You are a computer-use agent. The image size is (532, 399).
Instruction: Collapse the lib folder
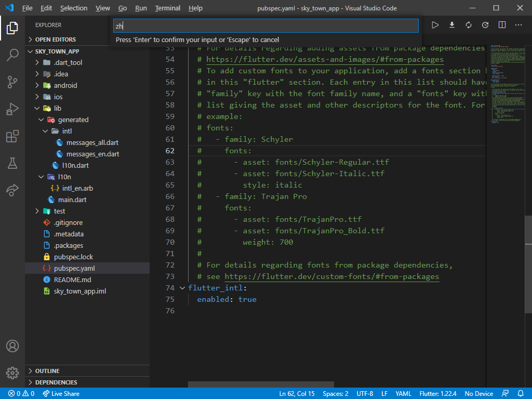87,108
